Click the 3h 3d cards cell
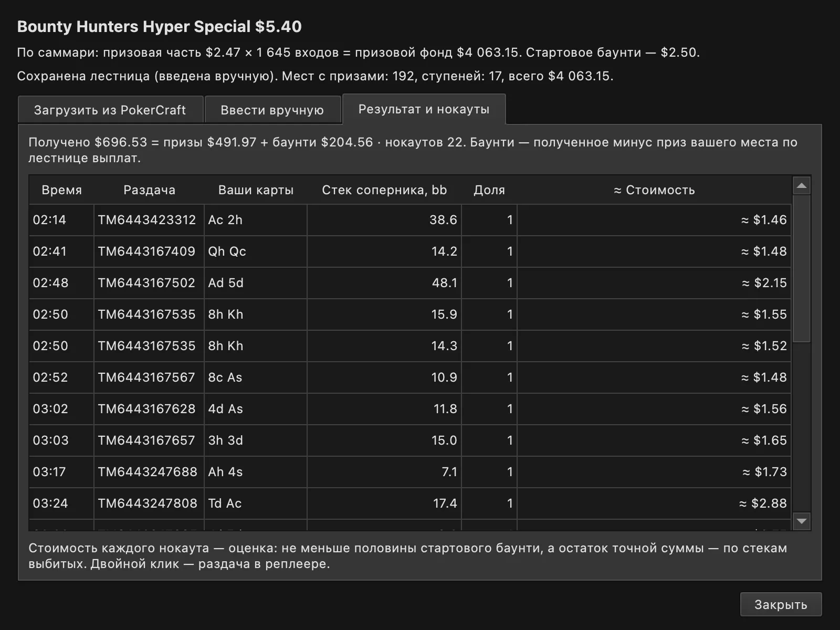 pyautogui.click(x=256, y=440)
